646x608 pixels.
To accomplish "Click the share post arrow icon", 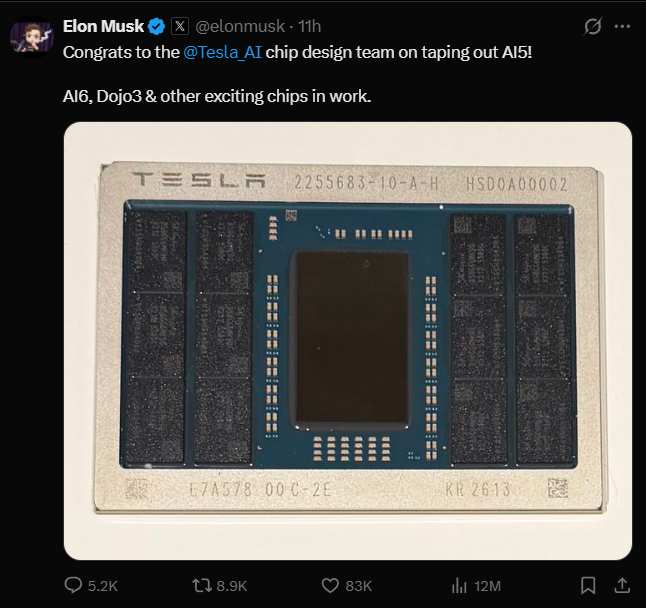I will coord(621,585).
